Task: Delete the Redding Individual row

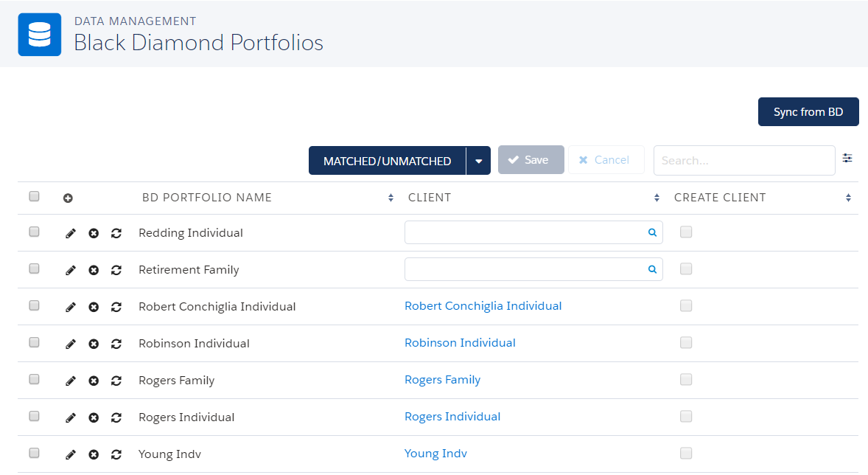Action: click(94, 233)
